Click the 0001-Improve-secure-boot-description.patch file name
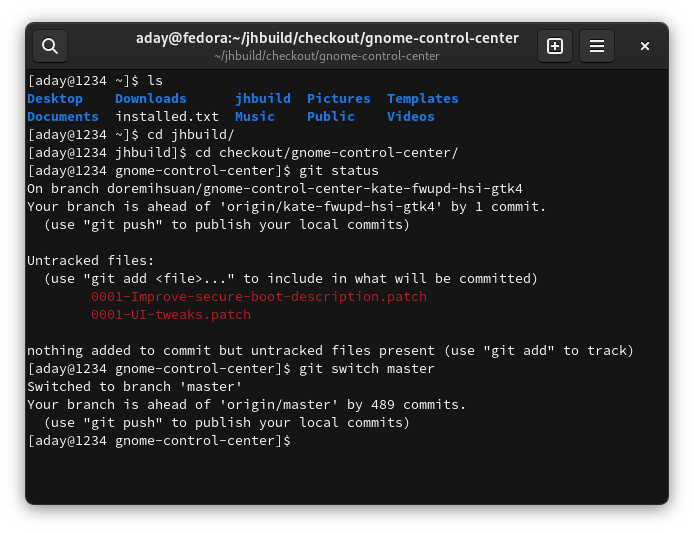694x533 pixels. coord(259,297)
